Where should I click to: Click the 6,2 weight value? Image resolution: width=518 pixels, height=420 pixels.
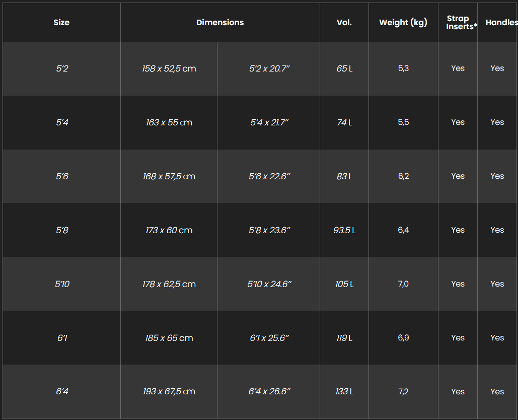[403, 176]
